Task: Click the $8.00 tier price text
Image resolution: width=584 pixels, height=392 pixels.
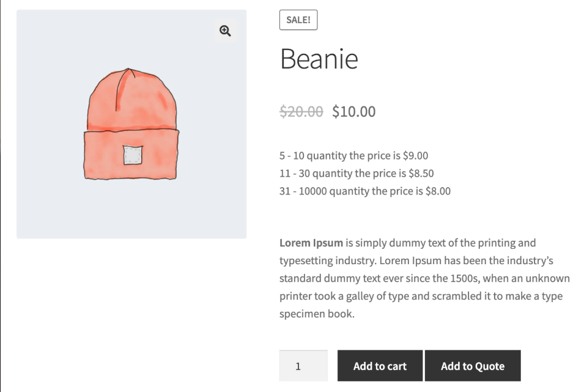Action: click(x=438, y=191)
